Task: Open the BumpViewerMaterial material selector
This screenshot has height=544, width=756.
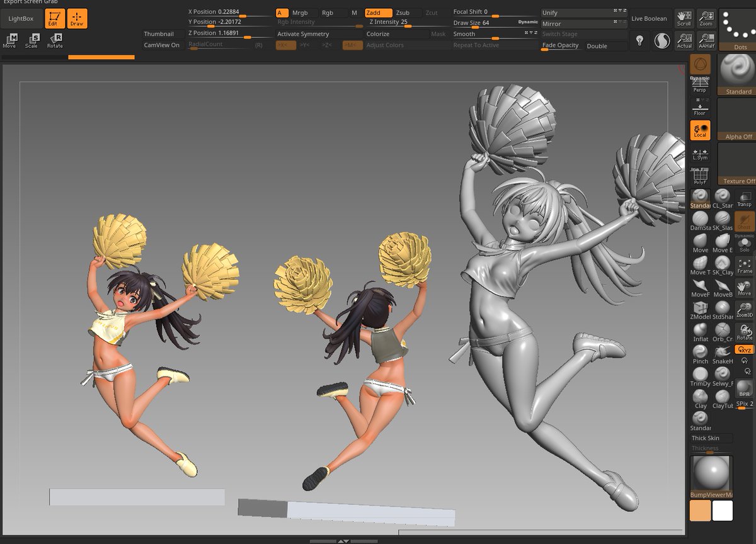Action: (711, 477)
